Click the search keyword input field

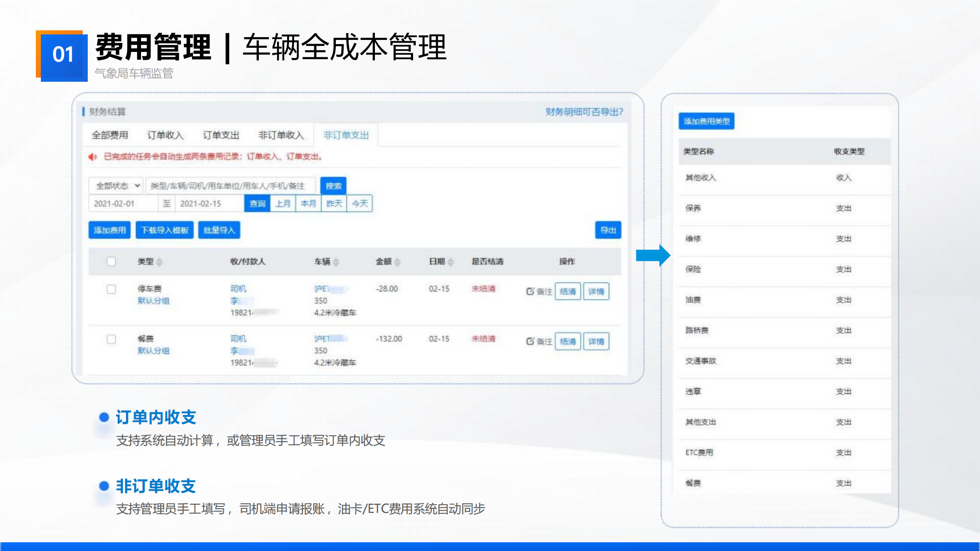pos(230,186)
